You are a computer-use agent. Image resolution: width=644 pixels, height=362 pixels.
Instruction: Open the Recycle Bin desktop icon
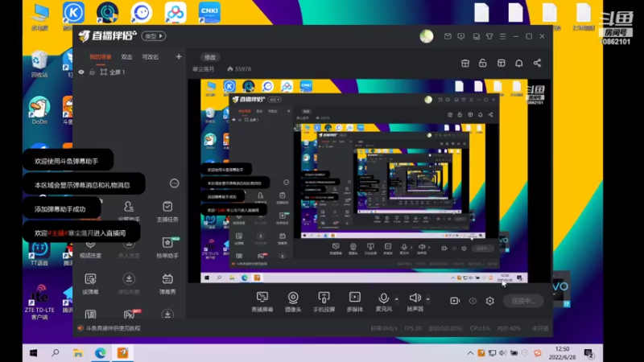[x=39, y=64]
